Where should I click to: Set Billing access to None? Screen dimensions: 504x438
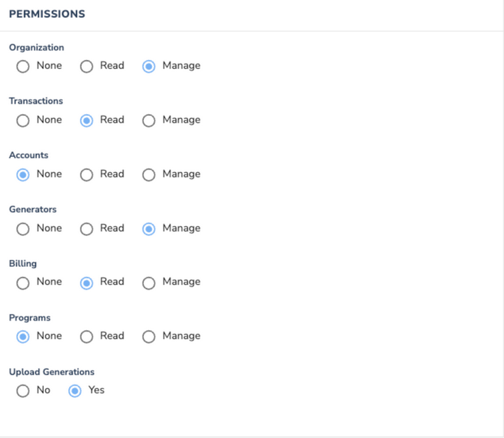[x=23, y=283]
